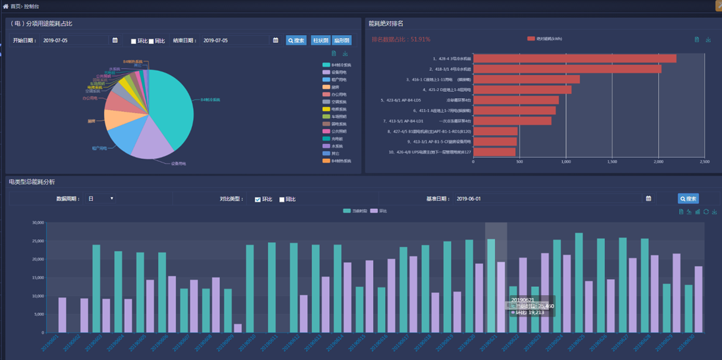The width and height of the screenshot is (722, 360).
Task: Click the purple bar for 20190601
Action: tap(62, 315)
